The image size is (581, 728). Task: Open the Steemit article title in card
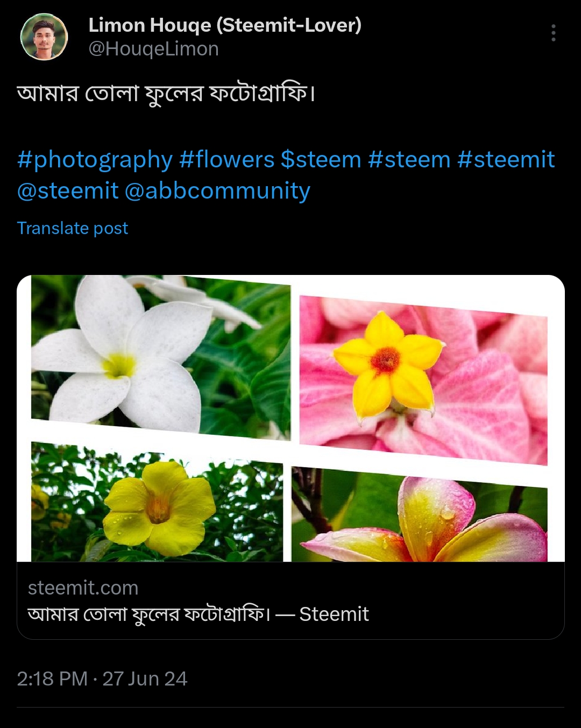[198, 614]
